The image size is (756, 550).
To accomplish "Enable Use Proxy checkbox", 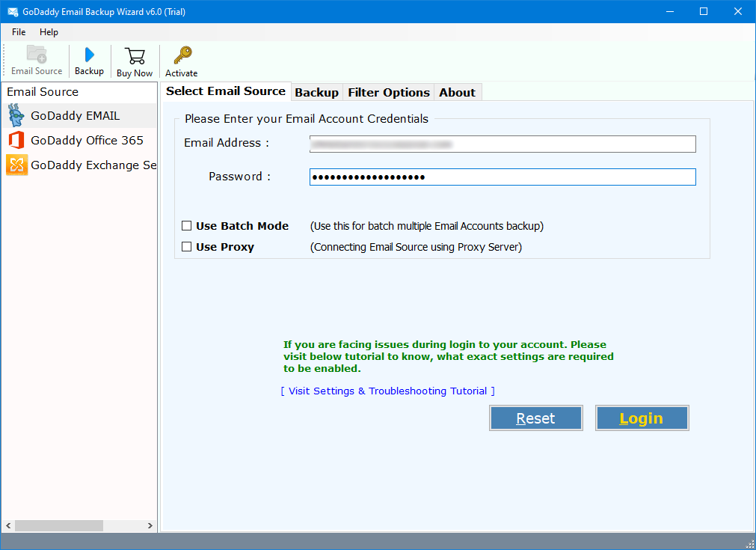I will click(x=187, y=246).
